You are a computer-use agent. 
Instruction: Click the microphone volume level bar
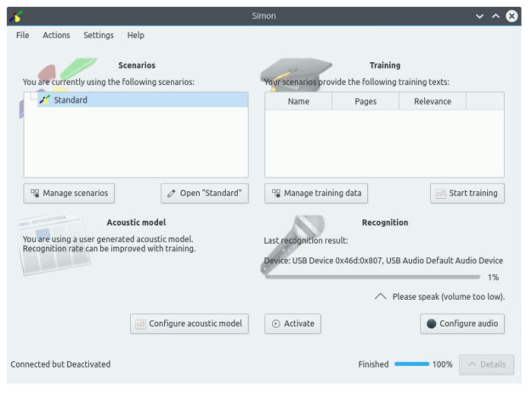pos(373,277)
